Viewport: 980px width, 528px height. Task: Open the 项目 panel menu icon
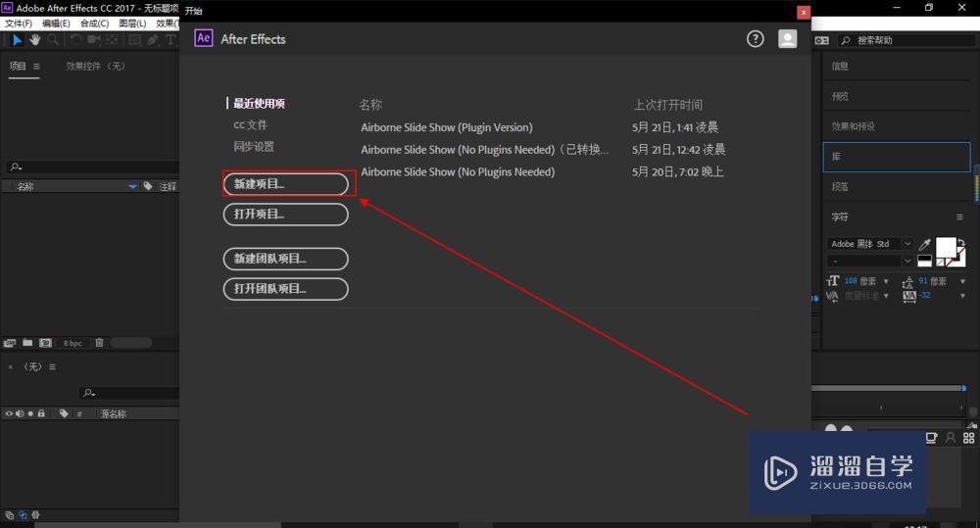click(36, 67)
